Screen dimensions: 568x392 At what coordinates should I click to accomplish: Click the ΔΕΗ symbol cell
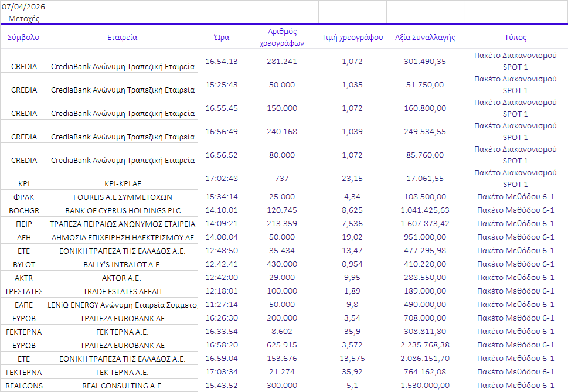pyautogui.click(x=24, y=238)
